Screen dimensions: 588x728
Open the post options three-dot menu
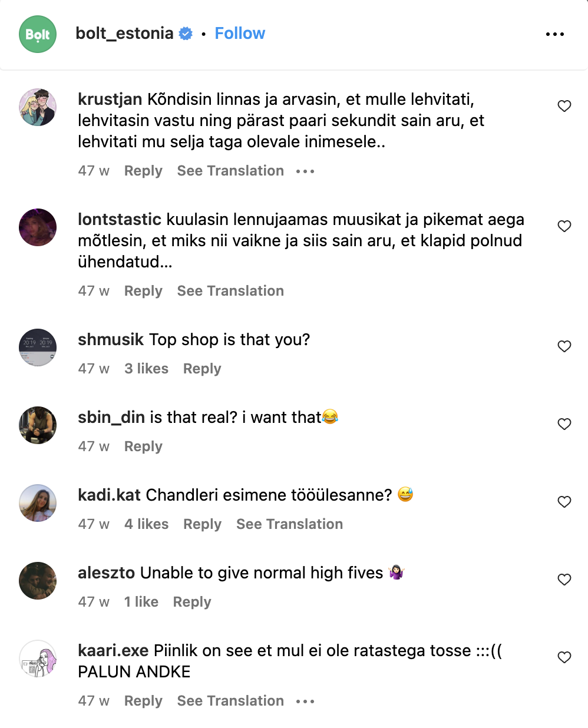point(554,34)
